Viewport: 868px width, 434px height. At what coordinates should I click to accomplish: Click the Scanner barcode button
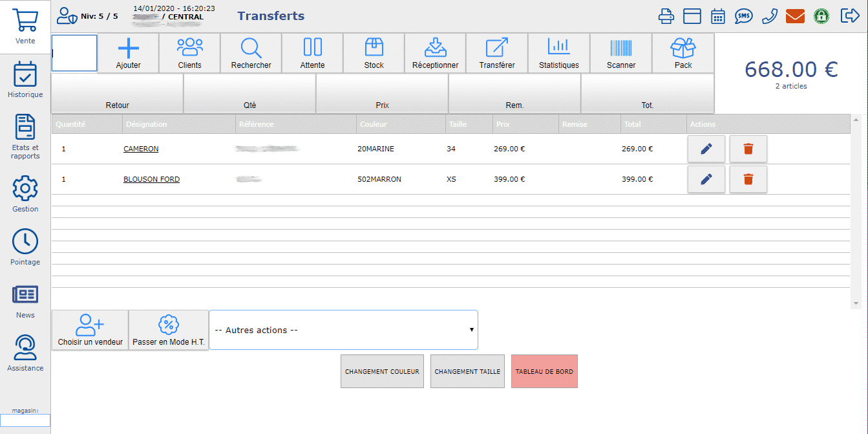coord(620,53)
